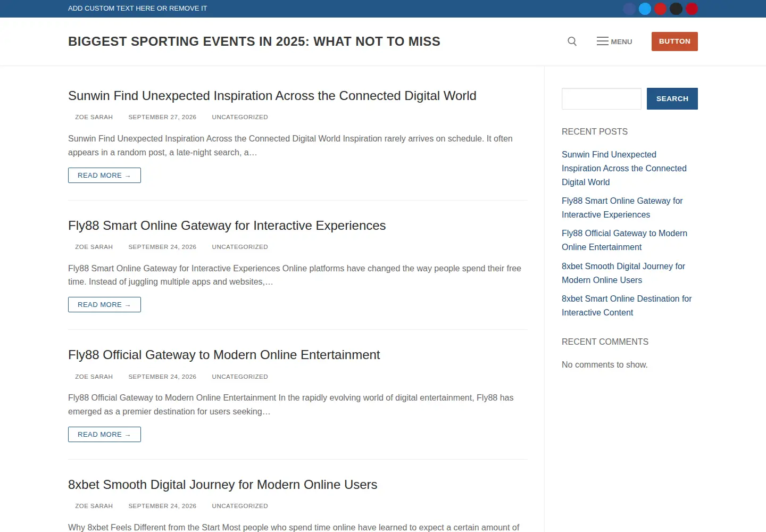
Task: Click READ MORE under Fly88 Official Gateway post
Action: coord(104,435)
